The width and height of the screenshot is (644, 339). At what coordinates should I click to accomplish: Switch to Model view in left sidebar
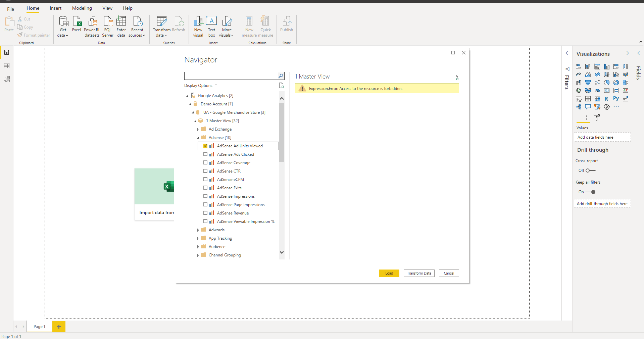click(x=7, y=79)
